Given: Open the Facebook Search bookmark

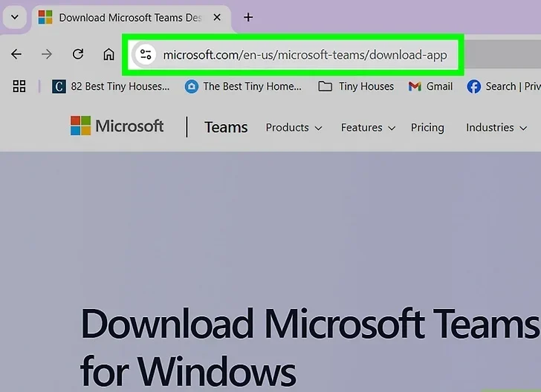Looking at the screenshot, I should [x=503, y=87].
